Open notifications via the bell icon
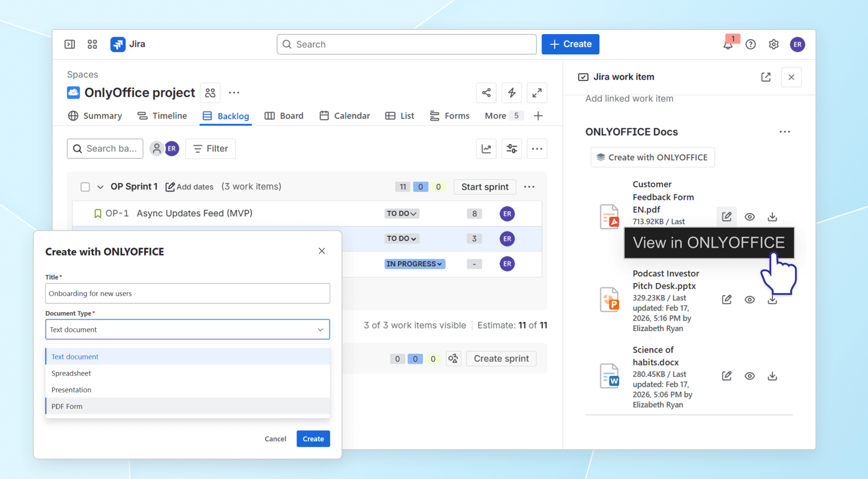This screenshot has width=868, height=479. (727, 44)
